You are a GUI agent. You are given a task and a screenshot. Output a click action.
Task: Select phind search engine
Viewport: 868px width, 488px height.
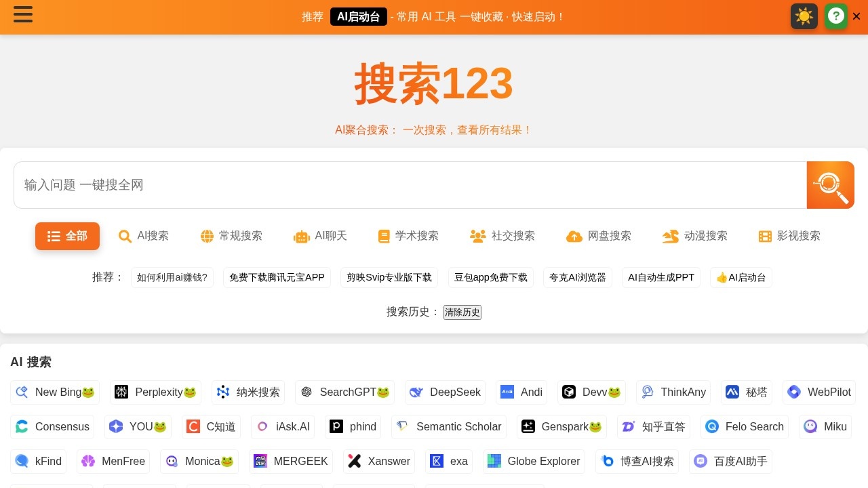coord(353,426)
